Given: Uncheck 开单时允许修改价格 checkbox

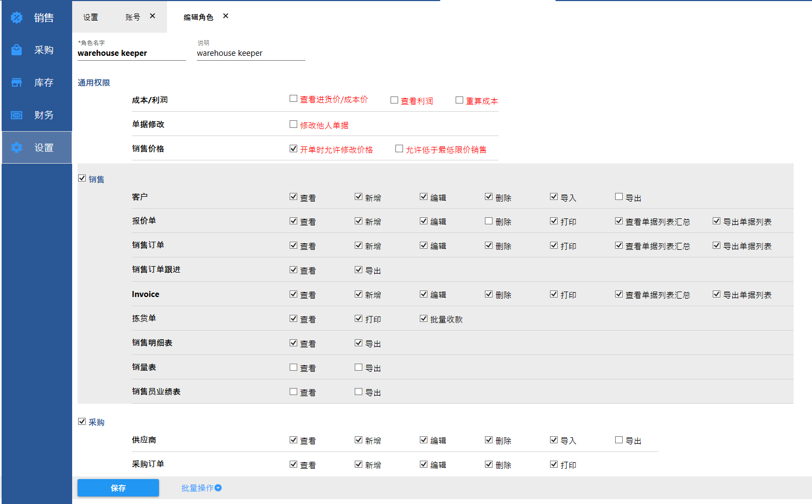Looking at the screenshot, I should point(293,148).
